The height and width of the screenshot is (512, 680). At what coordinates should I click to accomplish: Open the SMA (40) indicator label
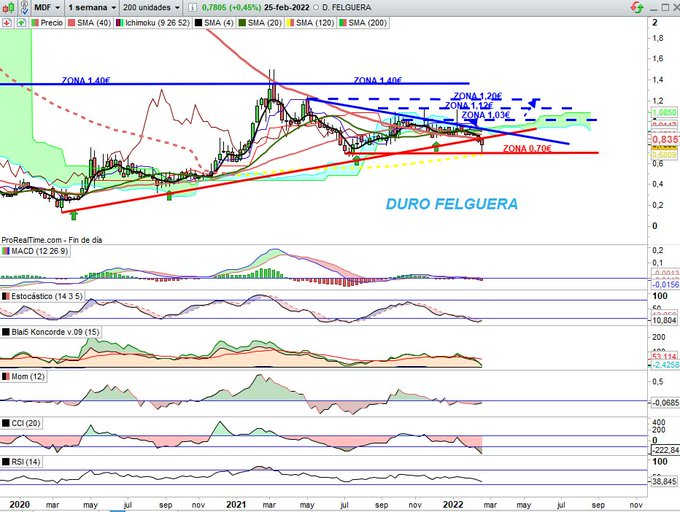coord(89,23)
